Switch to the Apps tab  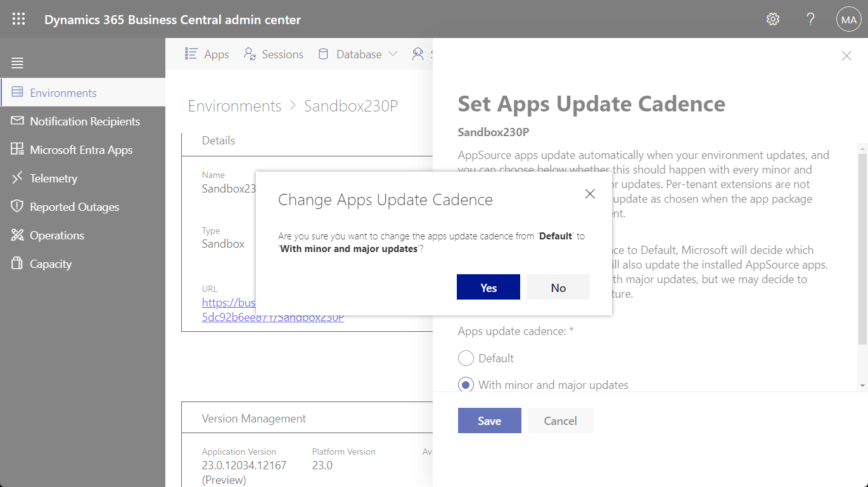click(x=207, y=54)
